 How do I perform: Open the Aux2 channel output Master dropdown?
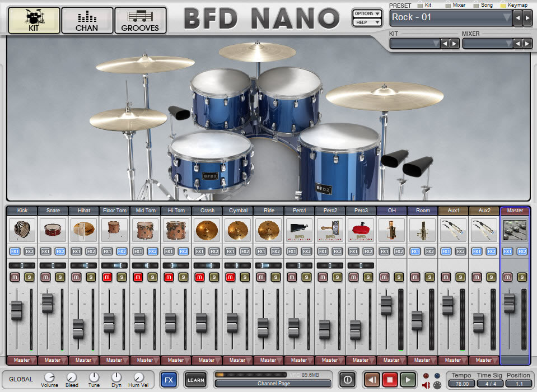484,360
